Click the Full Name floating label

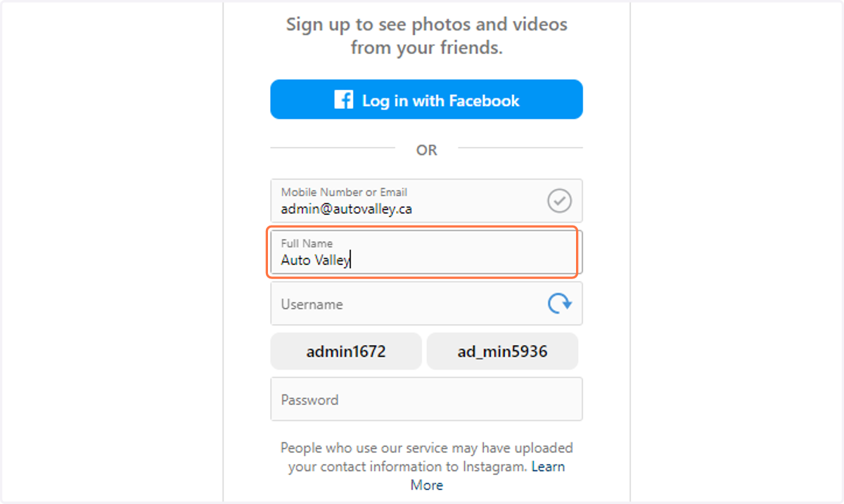click(x=307, y=243)
